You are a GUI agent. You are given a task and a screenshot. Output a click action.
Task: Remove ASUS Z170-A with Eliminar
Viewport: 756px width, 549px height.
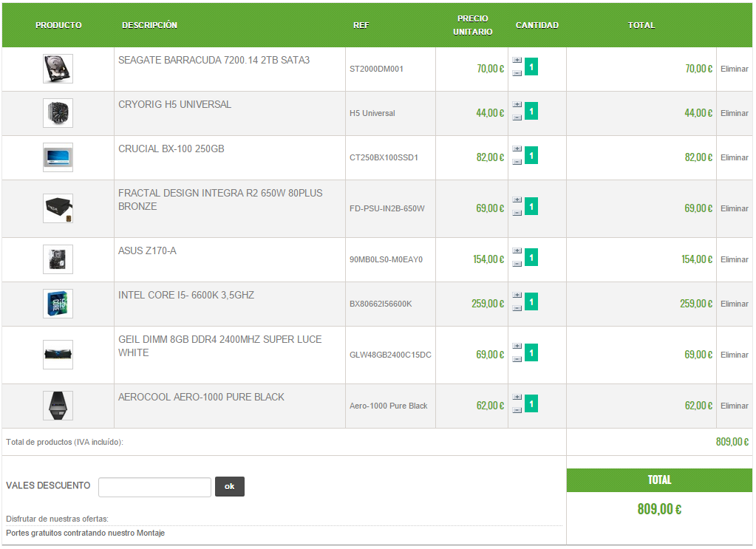coord(735,260)
